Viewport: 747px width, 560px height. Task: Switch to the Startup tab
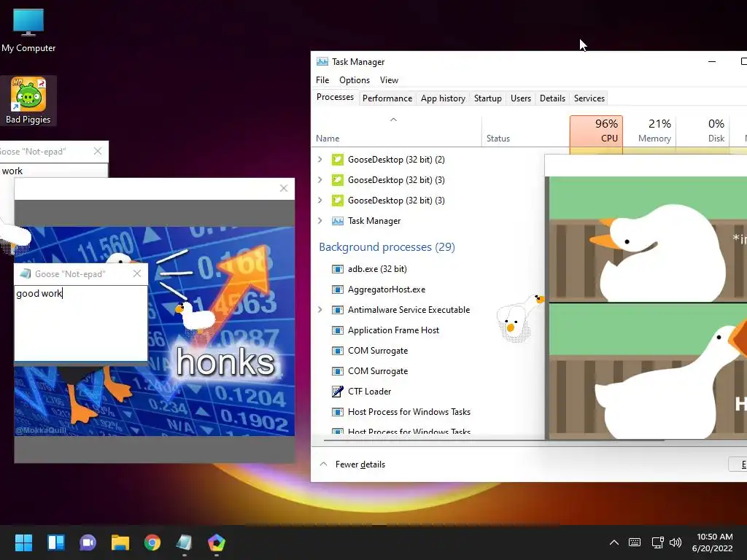click(488, 98)
